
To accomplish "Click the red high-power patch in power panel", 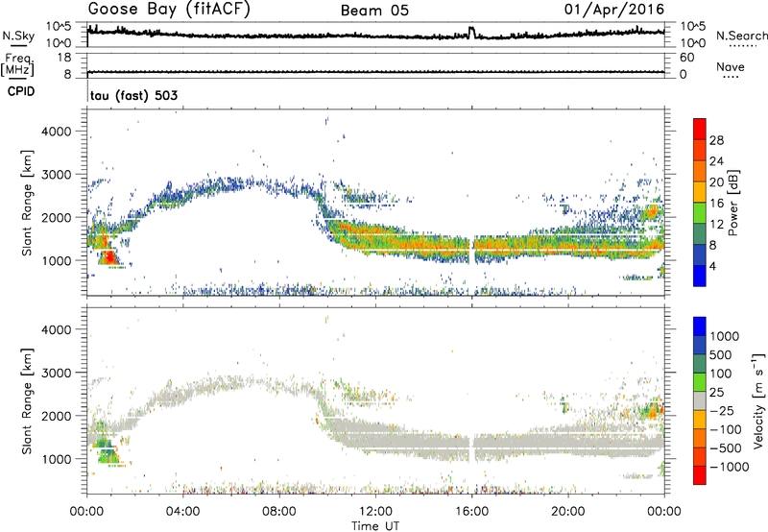I will 109,256.
